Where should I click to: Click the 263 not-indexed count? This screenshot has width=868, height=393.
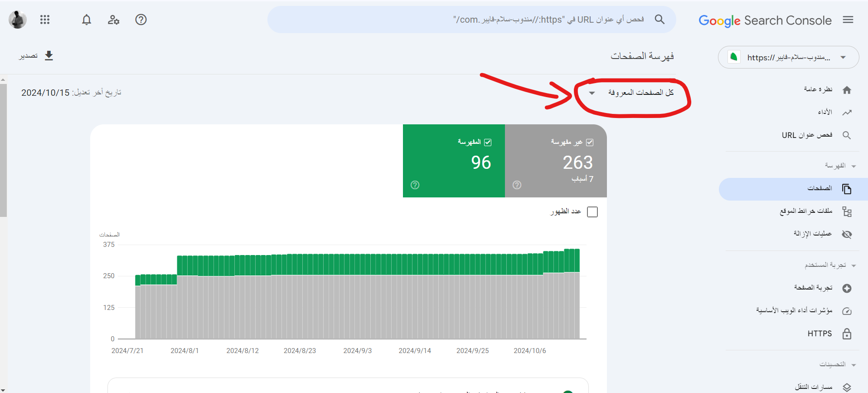pos(578,162)
